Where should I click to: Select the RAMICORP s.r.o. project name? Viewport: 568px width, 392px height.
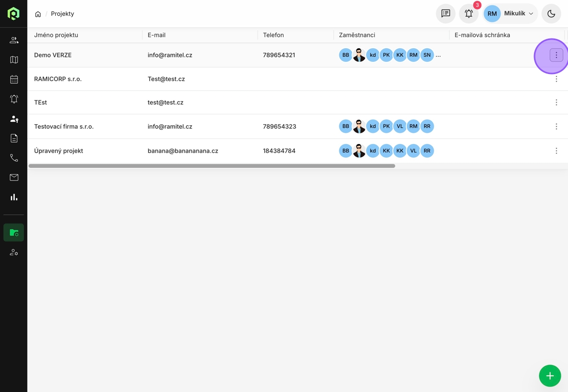[x=58, y=79]
